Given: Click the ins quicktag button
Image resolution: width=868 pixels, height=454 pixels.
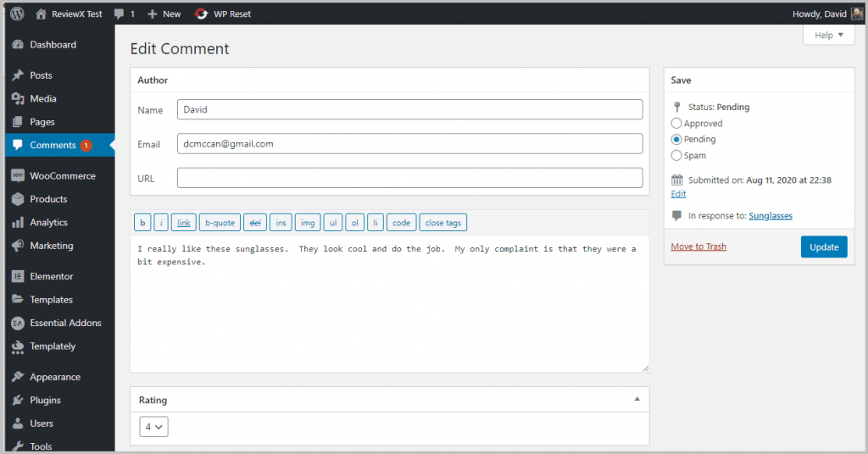Looking at the screenshot, I should (x=281, y=223).
